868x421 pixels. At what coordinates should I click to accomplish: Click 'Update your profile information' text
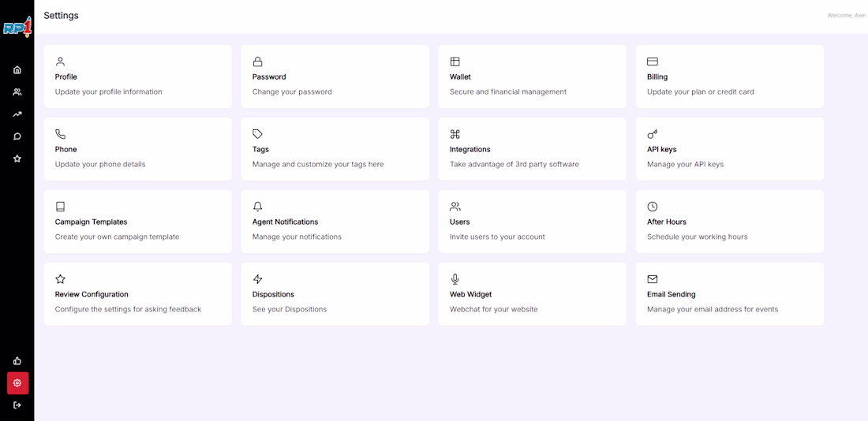pos(109,91)
